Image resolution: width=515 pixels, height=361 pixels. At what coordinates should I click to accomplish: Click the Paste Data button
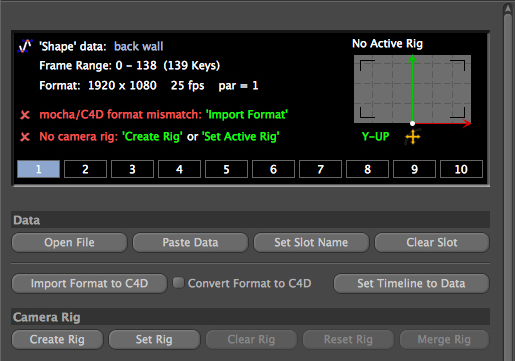coord(190,242)
